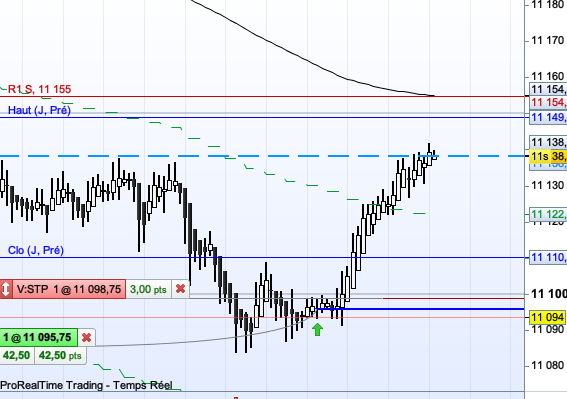Click the yellow 11s 38 countdown price tag
This screenshot has width=567, height=399.
point(548,156)
